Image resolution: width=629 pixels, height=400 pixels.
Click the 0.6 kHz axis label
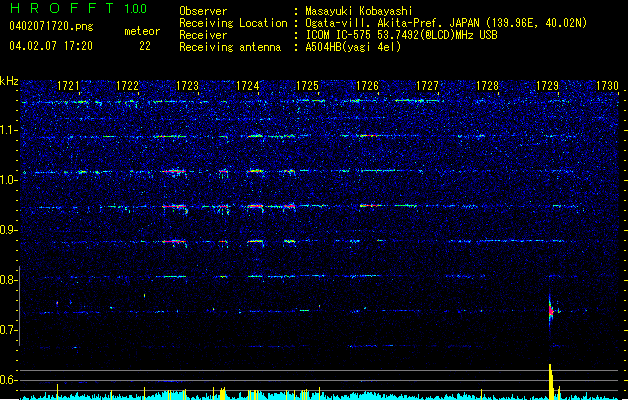tap(9, 380)
